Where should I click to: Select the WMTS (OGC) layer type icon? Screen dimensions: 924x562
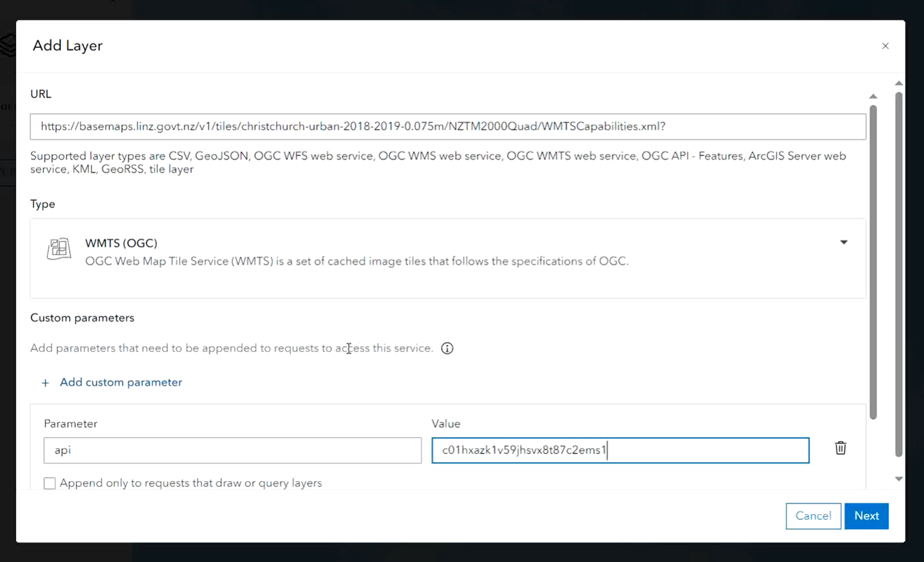click(58, 249)
